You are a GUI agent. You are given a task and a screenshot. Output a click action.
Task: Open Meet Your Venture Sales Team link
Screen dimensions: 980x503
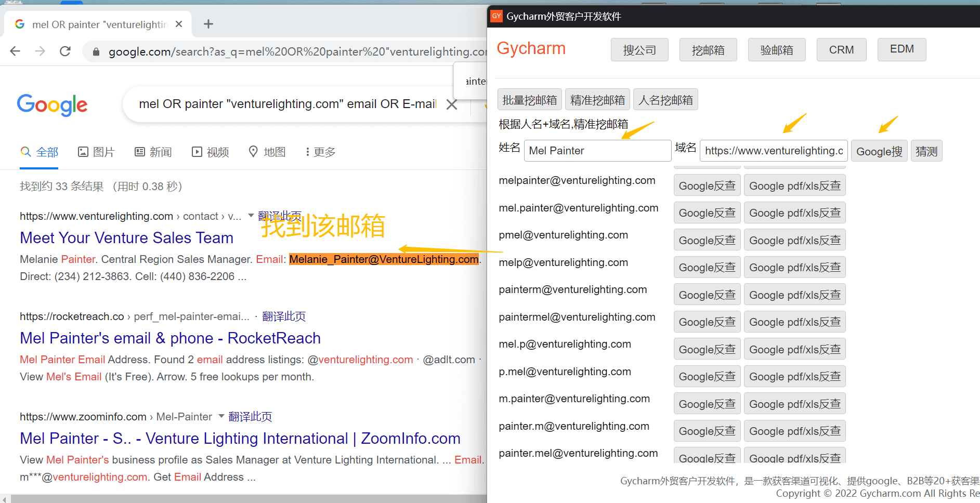(126, 237)
